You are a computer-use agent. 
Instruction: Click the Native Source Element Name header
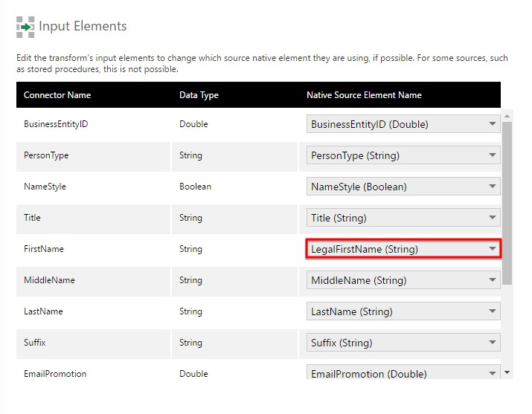(364, 95)
